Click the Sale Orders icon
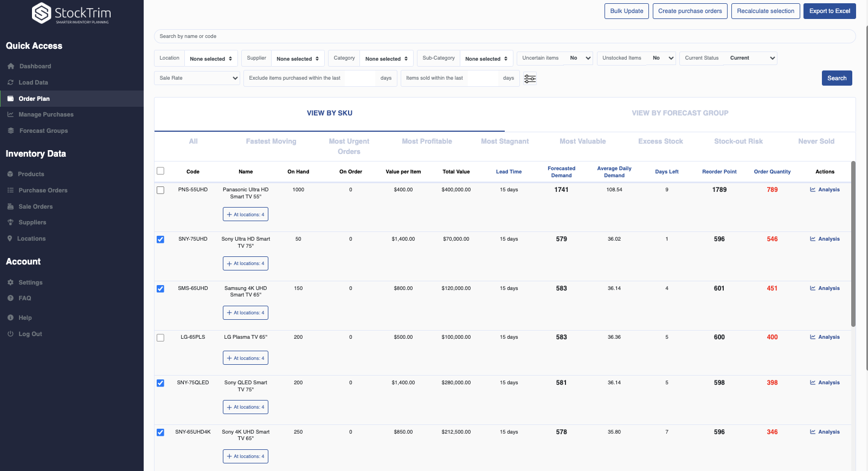The image size is (868, 471). (x=10, y=207)
